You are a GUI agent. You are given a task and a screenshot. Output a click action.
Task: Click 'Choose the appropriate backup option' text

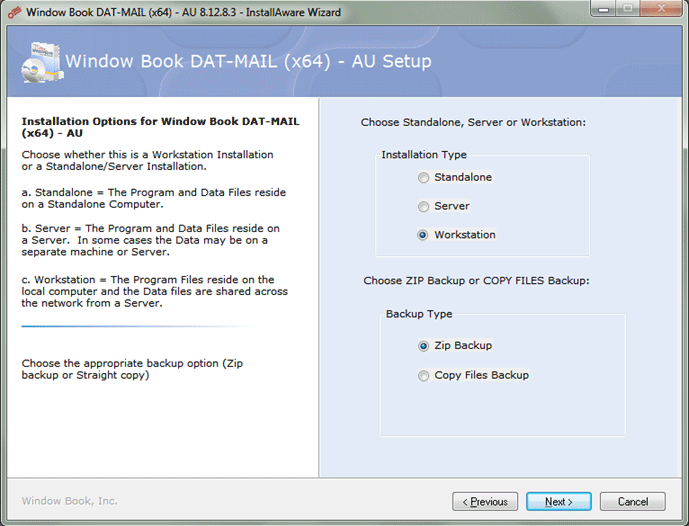[x=132, y=369]
